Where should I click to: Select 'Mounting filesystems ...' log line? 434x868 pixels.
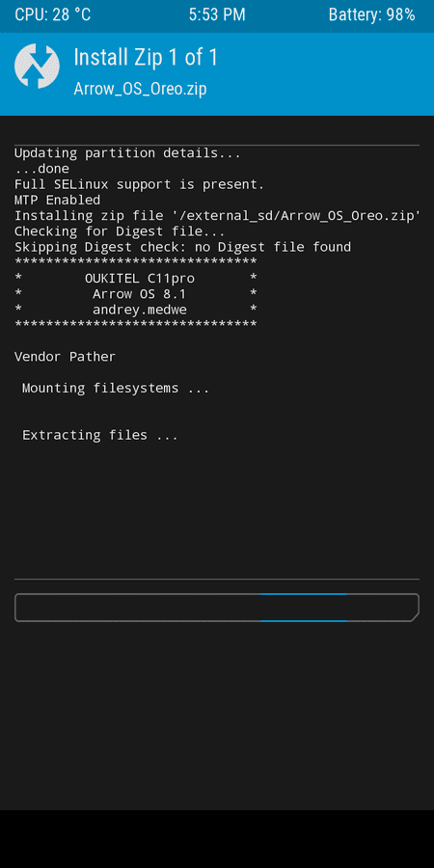pyautogui.click(x=117, y=388)
